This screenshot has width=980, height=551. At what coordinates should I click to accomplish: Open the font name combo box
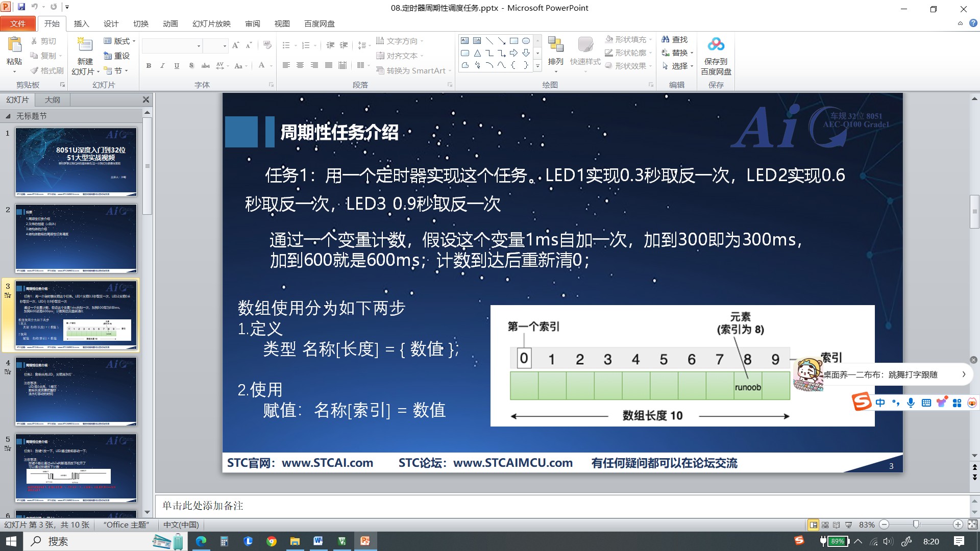pyautogui.click(x=172, y=46)
